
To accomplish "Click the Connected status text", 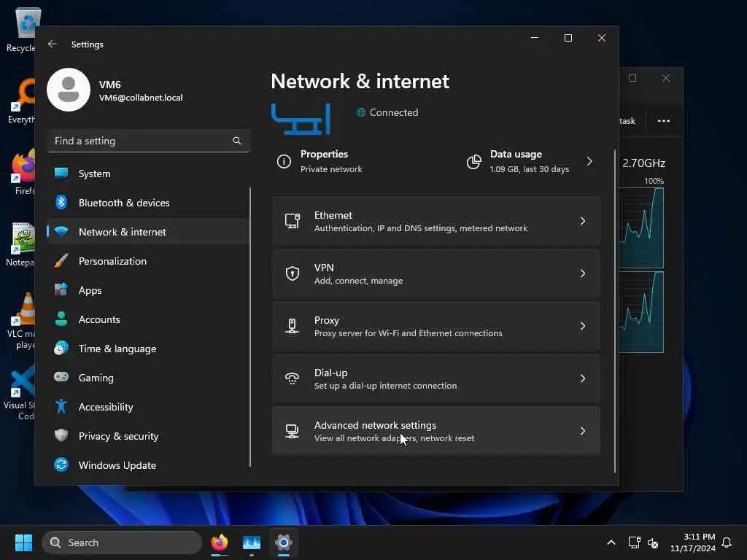I will tap(393, 112).
